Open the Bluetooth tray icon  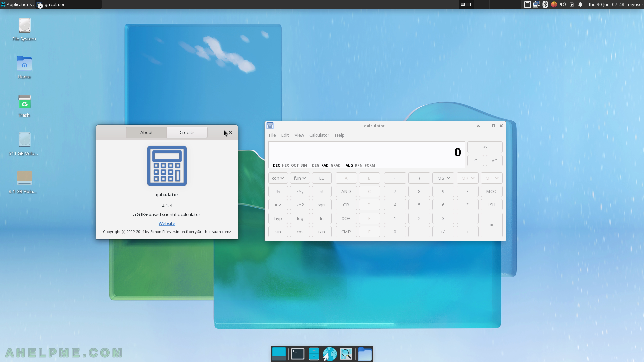click(545, 4)
